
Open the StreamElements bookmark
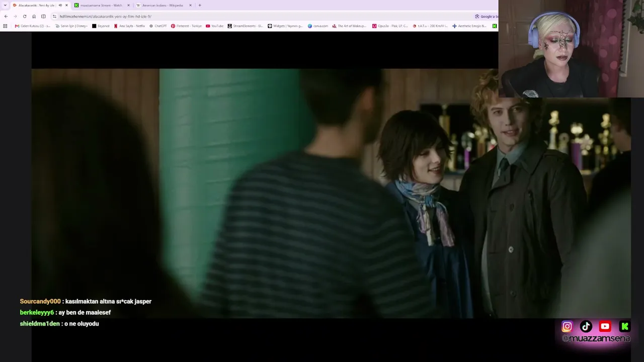click(246, 26)
